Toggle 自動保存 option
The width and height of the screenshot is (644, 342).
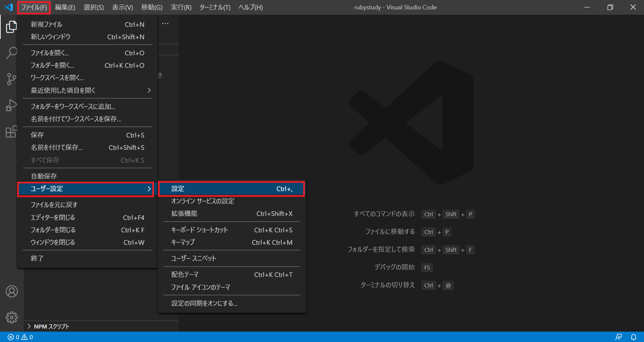point(88,176)
